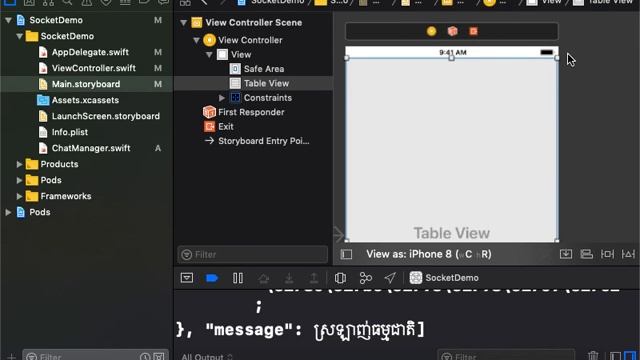Collapse the SocketDemo folder group

click(x=19, y=36)
